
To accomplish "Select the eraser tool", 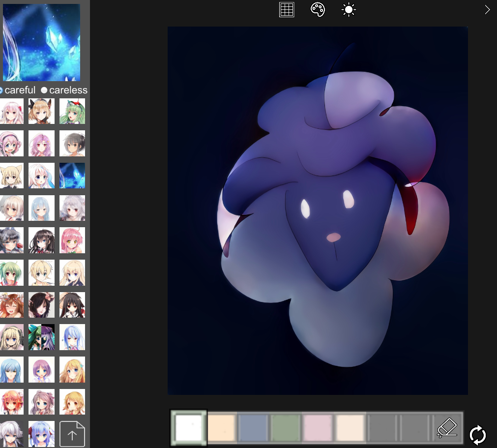I will tap(447, 427).
